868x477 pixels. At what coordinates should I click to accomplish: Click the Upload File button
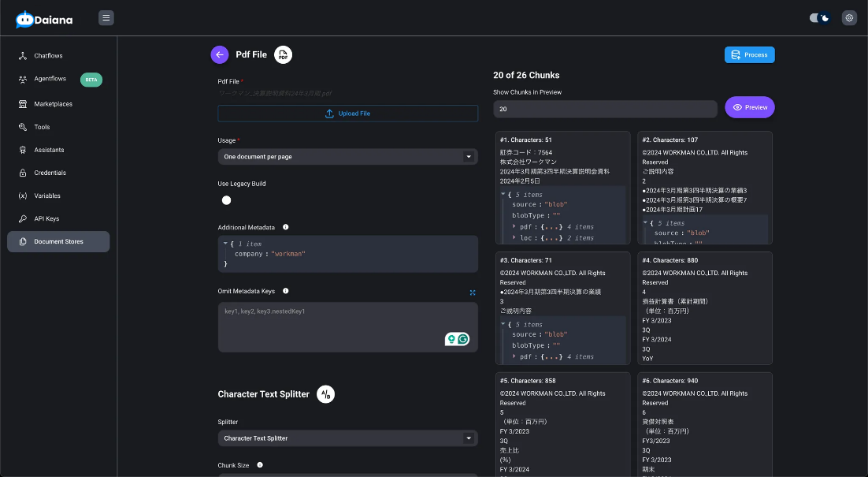point(347,114)
